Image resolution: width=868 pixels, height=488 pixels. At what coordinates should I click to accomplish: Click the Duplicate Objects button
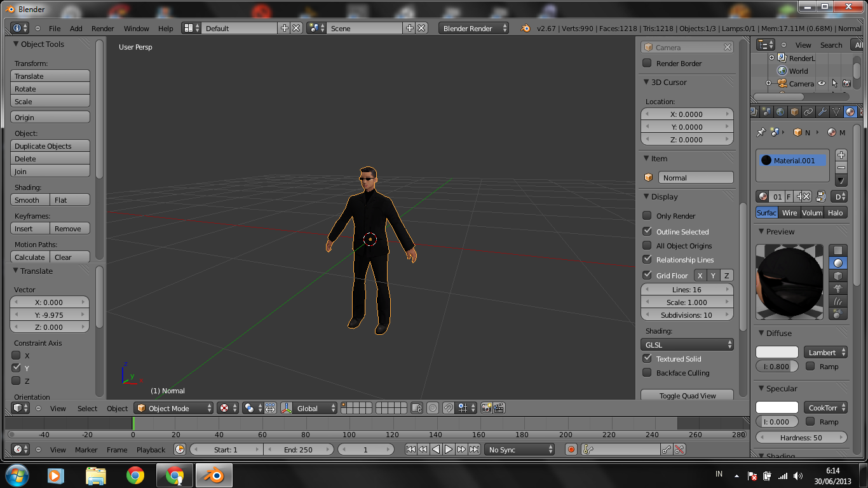(x=50, y=146)
